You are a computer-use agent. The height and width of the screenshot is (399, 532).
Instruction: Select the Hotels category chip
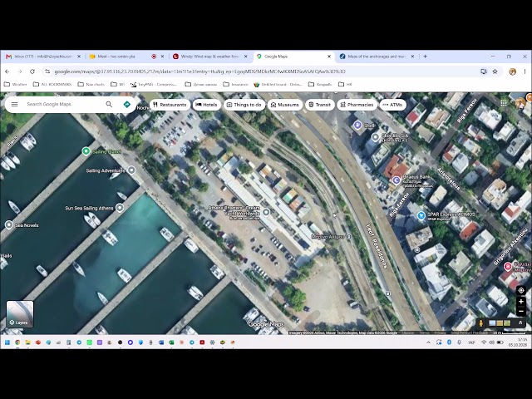(207, 105)
